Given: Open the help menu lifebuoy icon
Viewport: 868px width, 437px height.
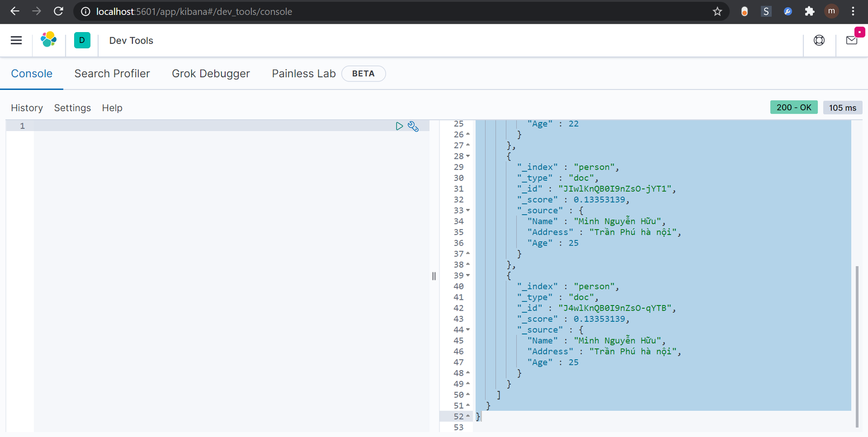Looking at the screenshot, I should (x=819, y=40).
